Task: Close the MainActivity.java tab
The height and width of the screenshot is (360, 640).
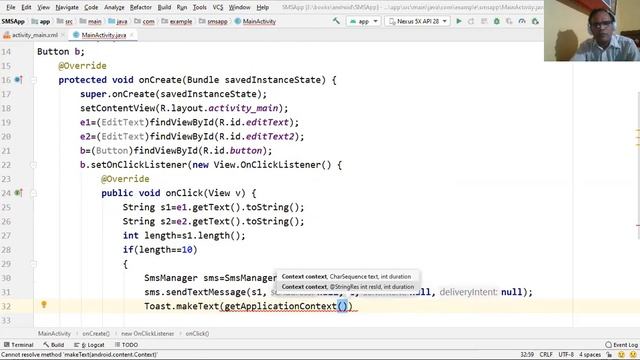Action: click(131, 35)
